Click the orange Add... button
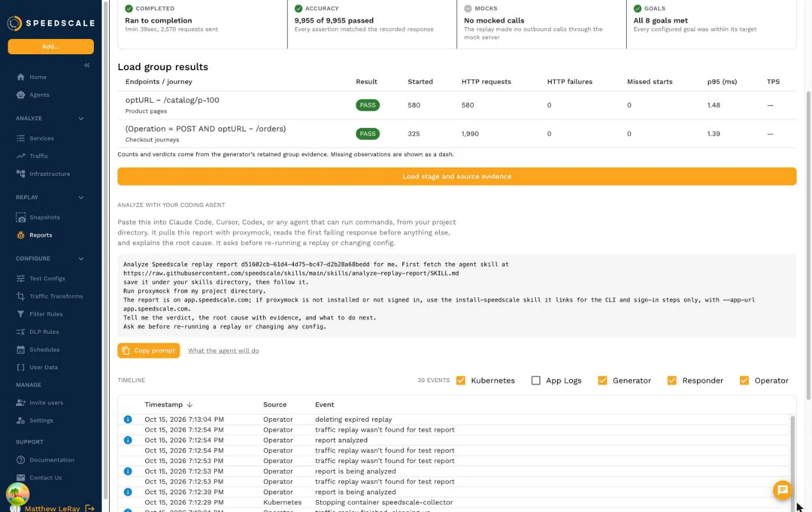This screenshot has height=512, width=812. pyautogui.click(x=51, y=47)
